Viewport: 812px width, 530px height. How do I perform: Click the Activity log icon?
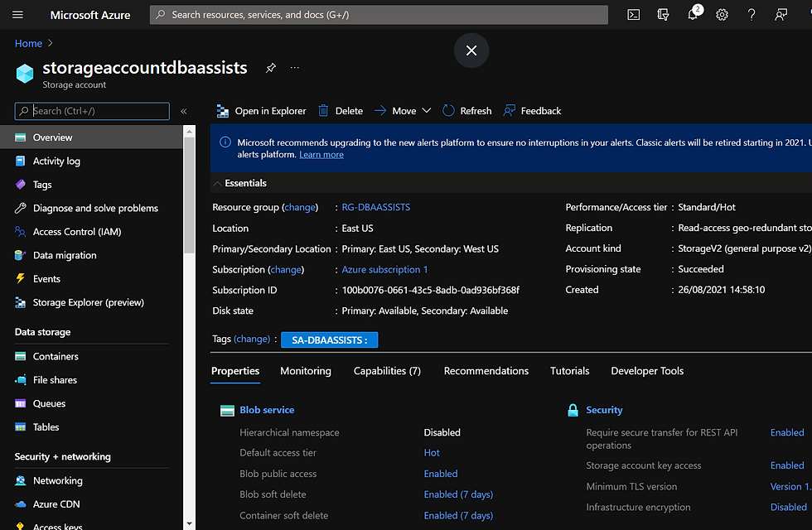click(x=20, y=161)
